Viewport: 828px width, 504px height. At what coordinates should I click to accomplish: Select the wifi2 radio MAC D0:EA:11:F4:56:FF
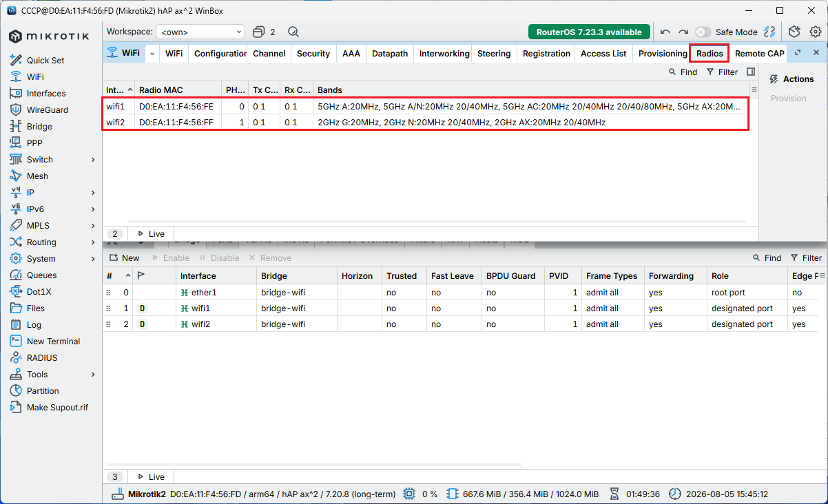pos(176,122)
